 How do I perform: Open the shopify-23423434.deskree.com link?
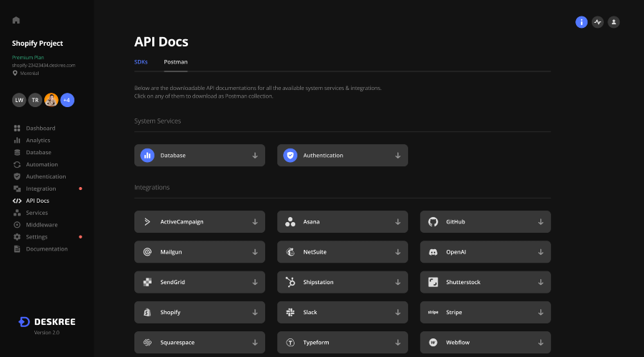pyautogui.click(x=44, y=65)
